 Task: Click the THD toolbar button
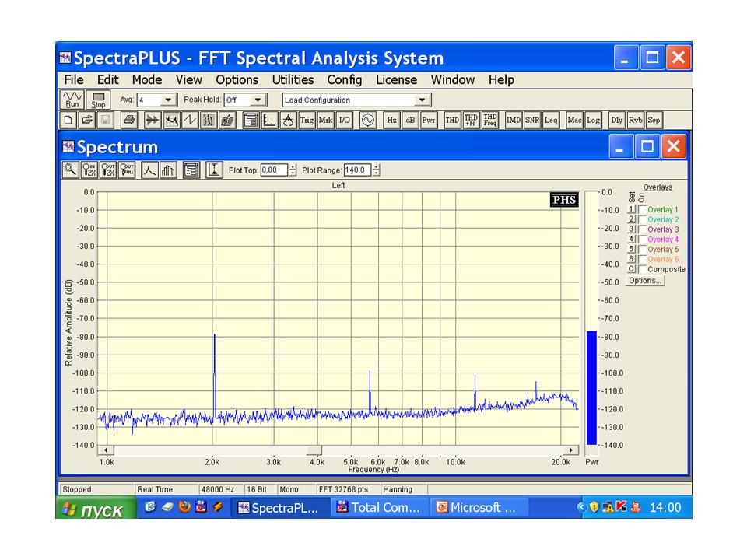coord(452,120)
